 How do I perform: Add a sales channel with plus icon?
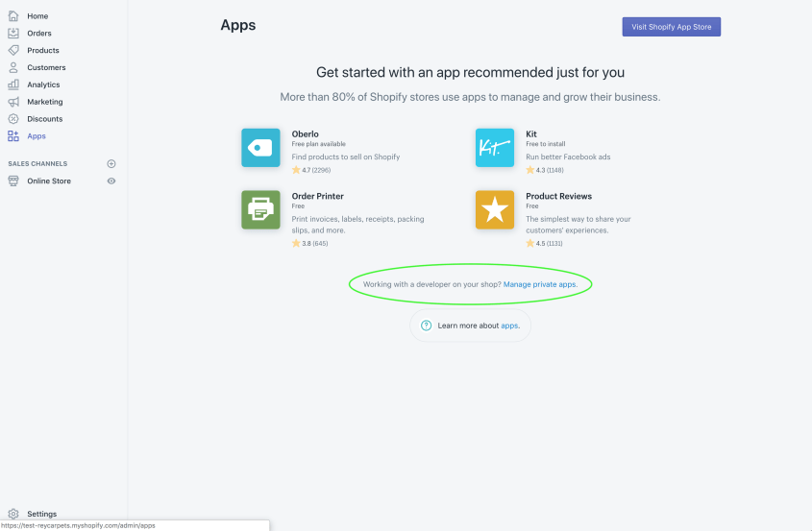tap(111, 164)
